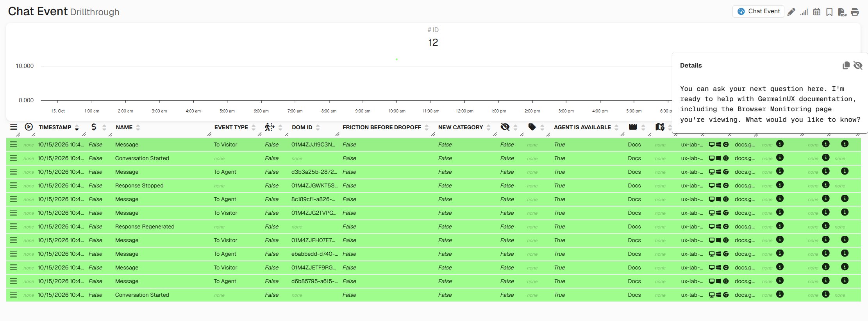Open the bar chart signal icon
This screenshot has width=868, height=321.
[804, 12]
